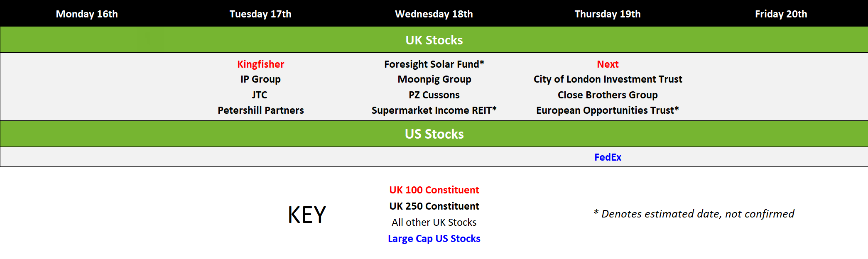Click Supermarket Income REIT
868x259 pixels.
pyautogui.click(x=434, y=110)
